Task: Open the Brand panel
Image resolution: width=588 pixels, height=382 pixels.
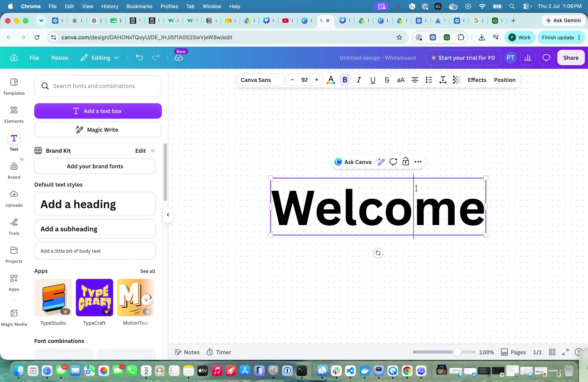Action: point(14,171)
